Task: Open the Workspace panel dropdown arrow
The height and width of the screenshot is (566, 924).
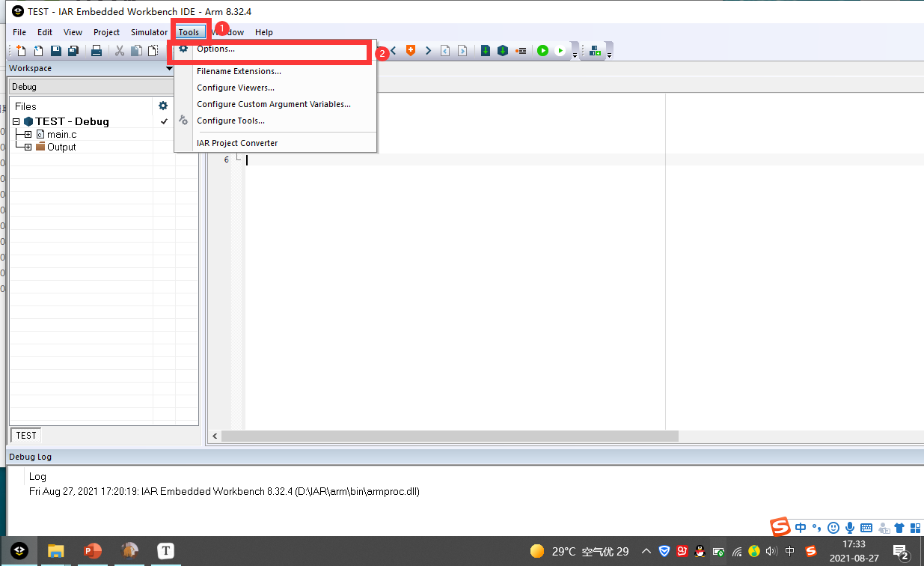Action: click(170, 68)
